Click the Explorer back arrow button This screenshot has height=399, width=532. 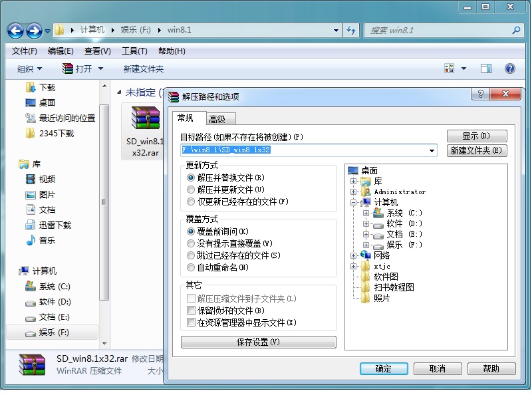[x=15, y=31]
